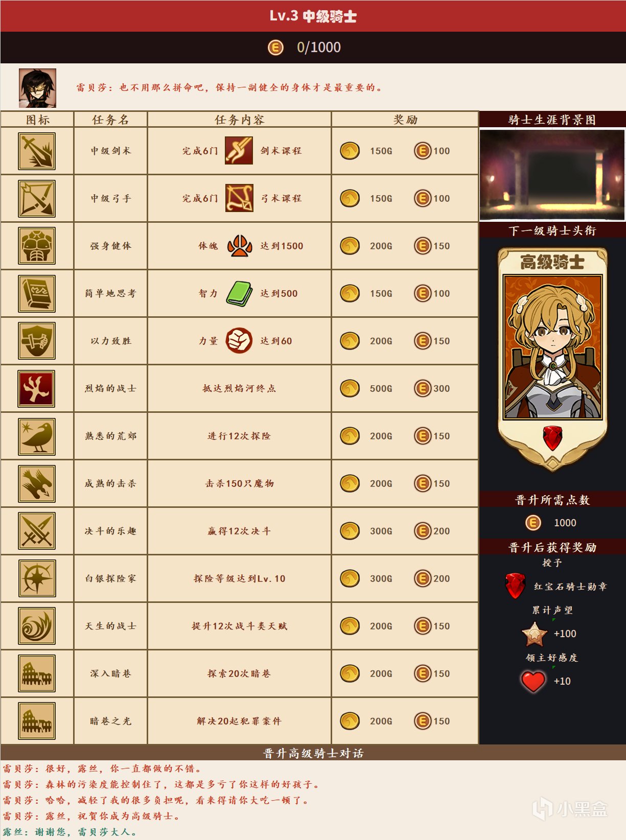Click the 高级骑士 character card portrait
Image resolution: width=626 pixels, height=840 pixels.
552,347
